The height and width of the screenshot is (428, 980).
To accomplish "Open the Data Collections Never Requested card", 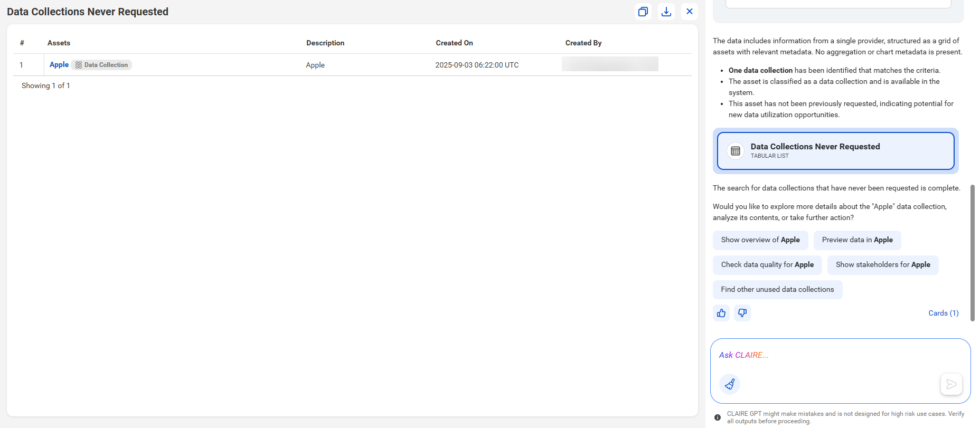I will [x=835, y=151].
